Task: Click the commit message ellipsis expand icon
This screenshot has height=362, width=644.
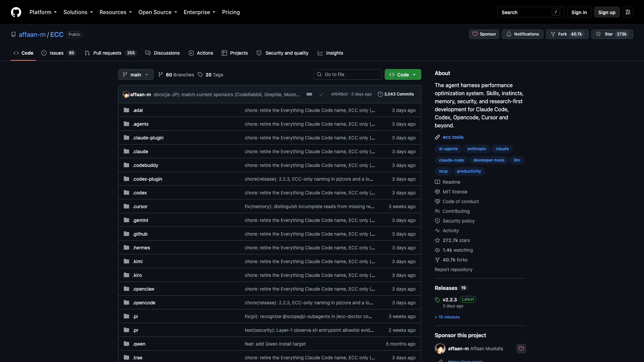Action: pos(309,94)
